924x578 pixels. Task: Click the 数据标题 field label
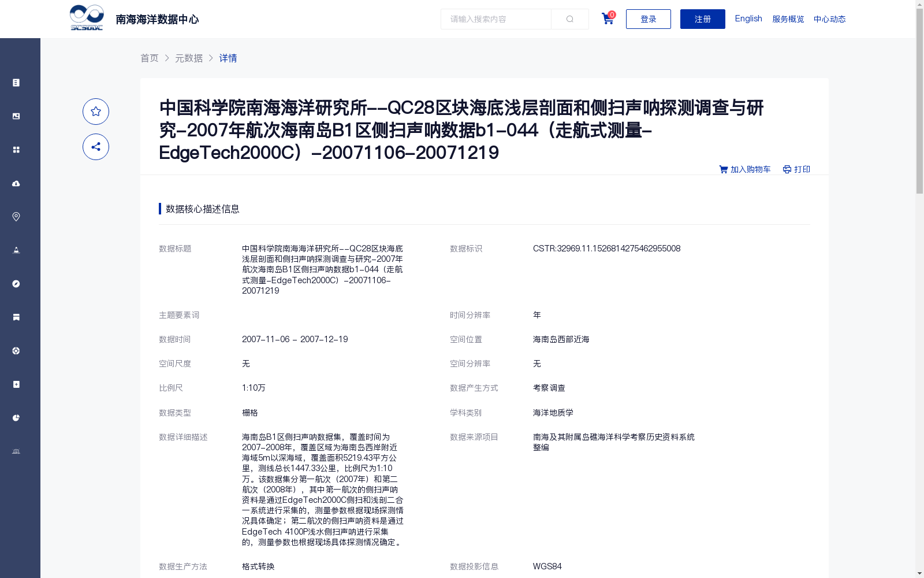[175, 249]
